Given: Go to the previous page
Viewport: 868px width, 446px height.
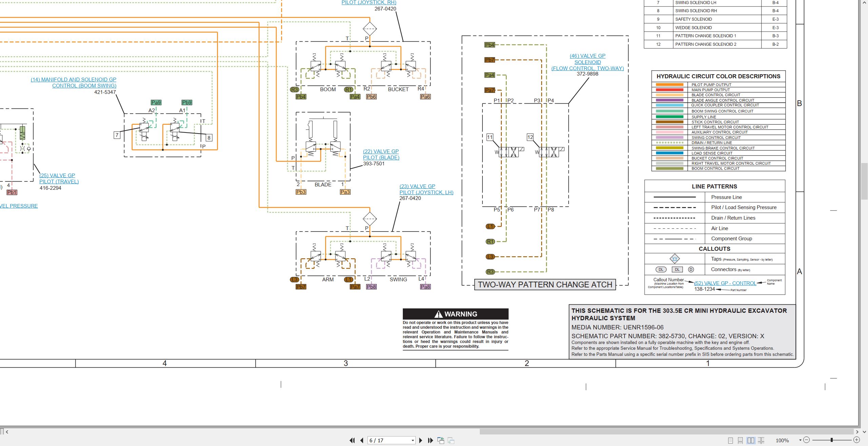Looking at the screenshot, I should pyautogui.click(x=362, y=440).
